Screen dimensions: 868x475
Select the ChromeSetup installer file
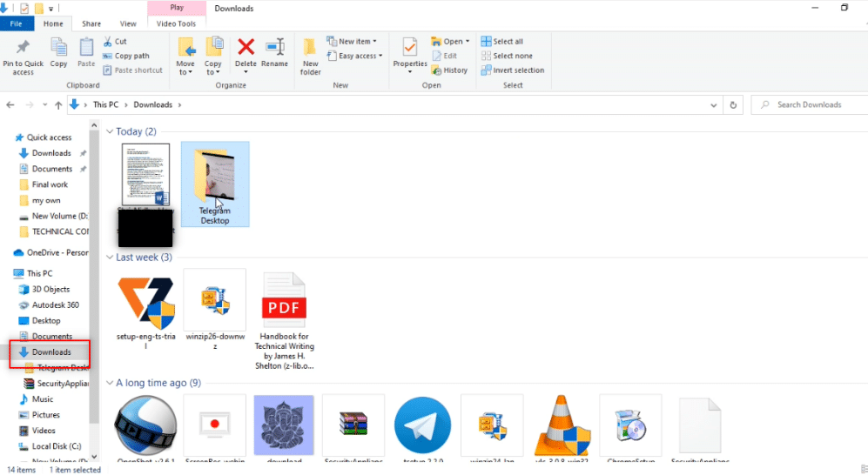coord(630,425)
